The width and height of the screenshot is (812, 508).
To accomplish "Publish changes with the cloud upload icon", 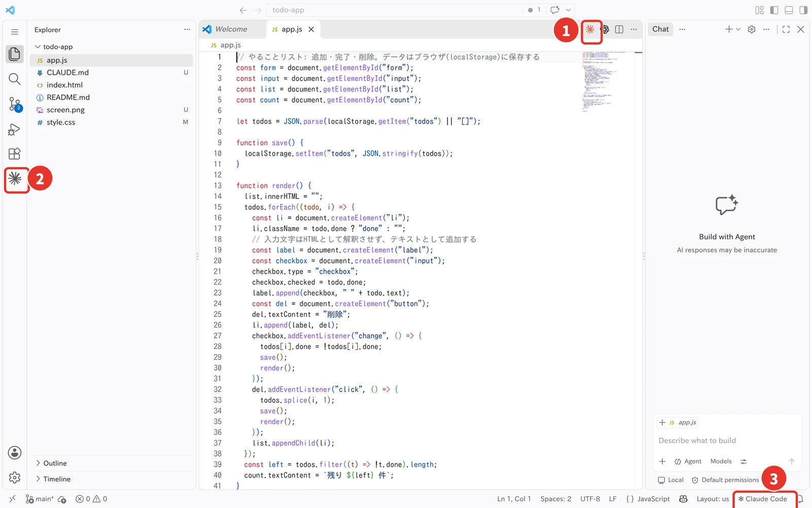I will tap(62, 499).
